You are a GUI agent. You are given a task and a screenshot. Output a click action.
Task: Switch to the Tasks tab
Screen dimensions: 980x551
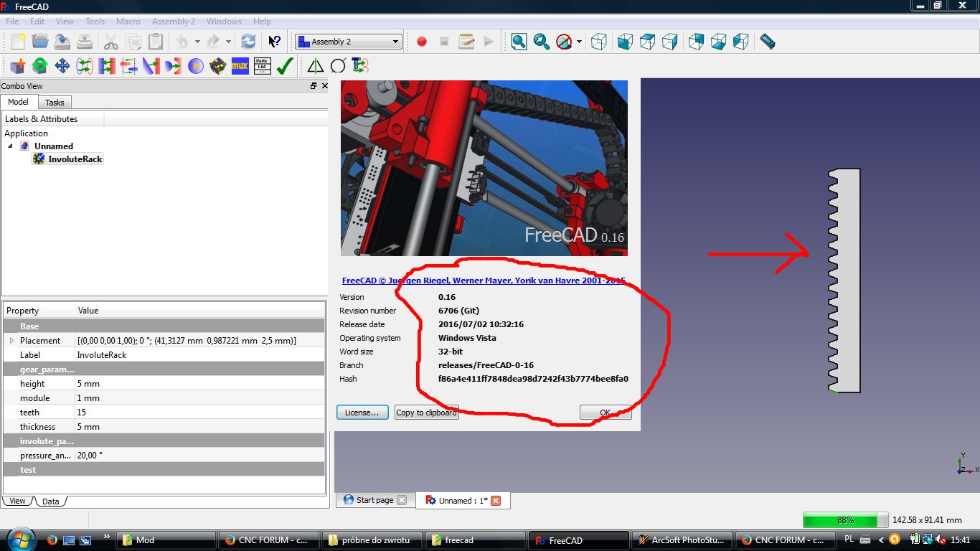[55, 103]
